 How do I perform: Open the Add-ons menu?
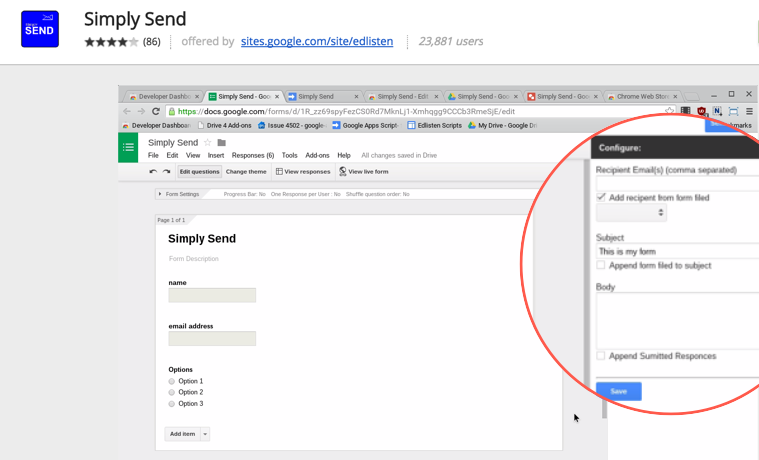click(x=317, y=155)
